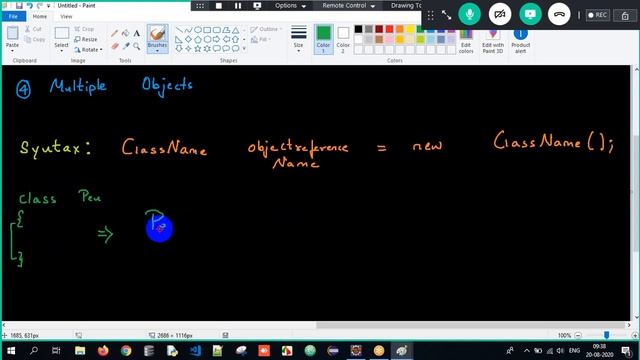Viewport: 640px width, 360px height.
Task: Select the Oval shape
Action: click(x=198, y=30)
